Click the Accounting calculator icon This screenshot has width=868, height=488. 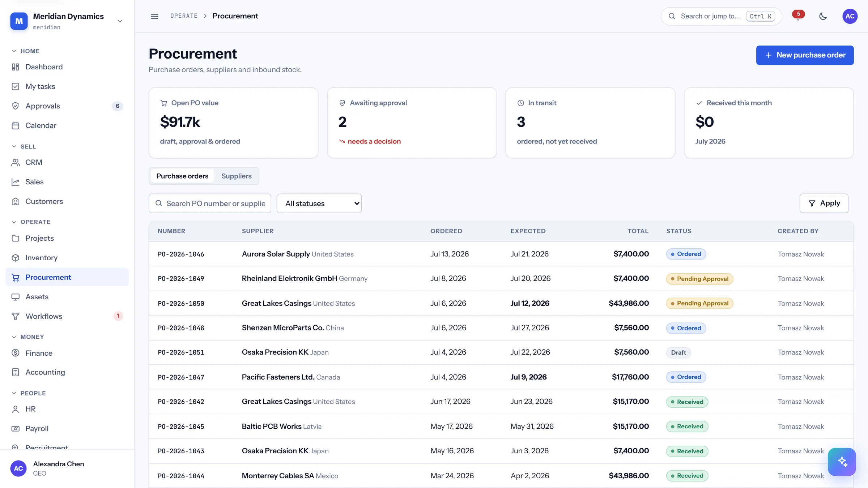[x=15, y=372]
